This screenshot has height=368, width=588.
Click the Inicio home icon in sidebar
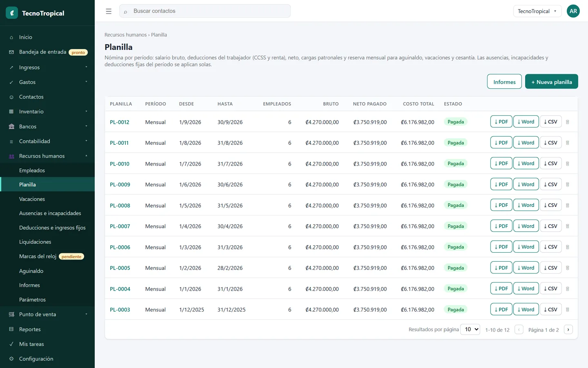tap(11, 37)
